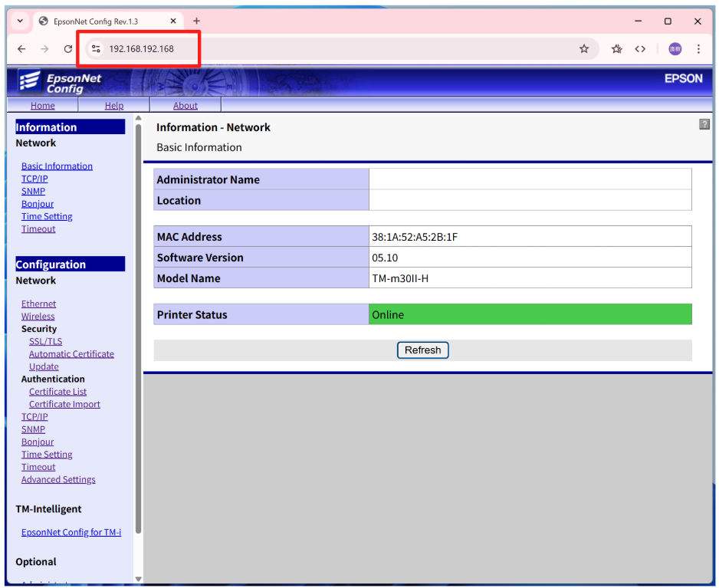This screenshot has width=719, height=588.
Task: Open site information icon in address bar
Action: (96, 48)
